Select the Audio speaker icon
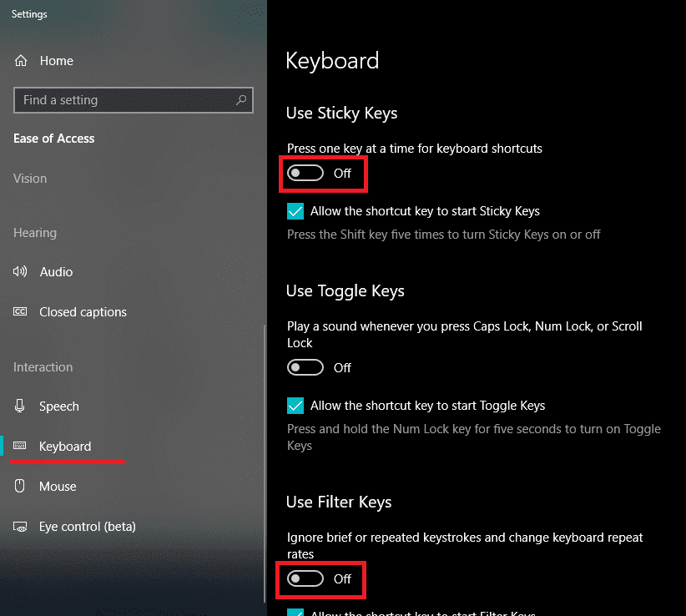The width and height of the screenshot is (686, 616). [x=21, y=271]
